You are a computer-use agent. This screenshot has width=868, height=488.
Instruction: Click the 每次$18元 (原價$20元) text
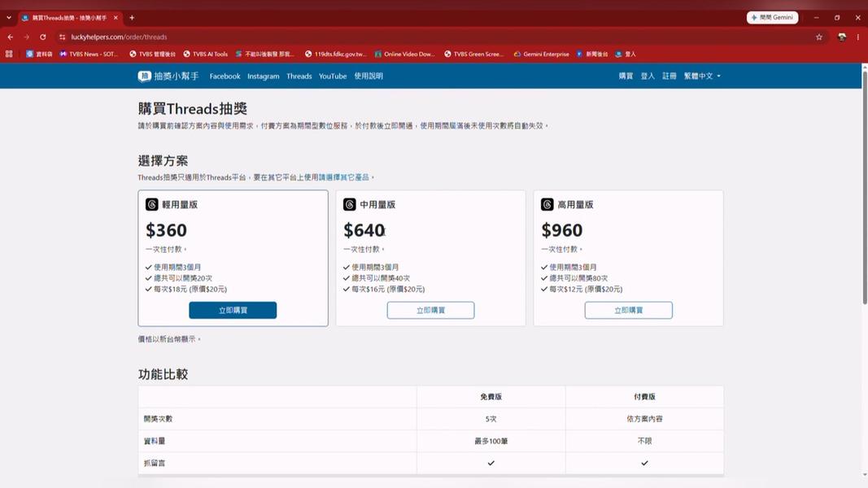point(190,289)
